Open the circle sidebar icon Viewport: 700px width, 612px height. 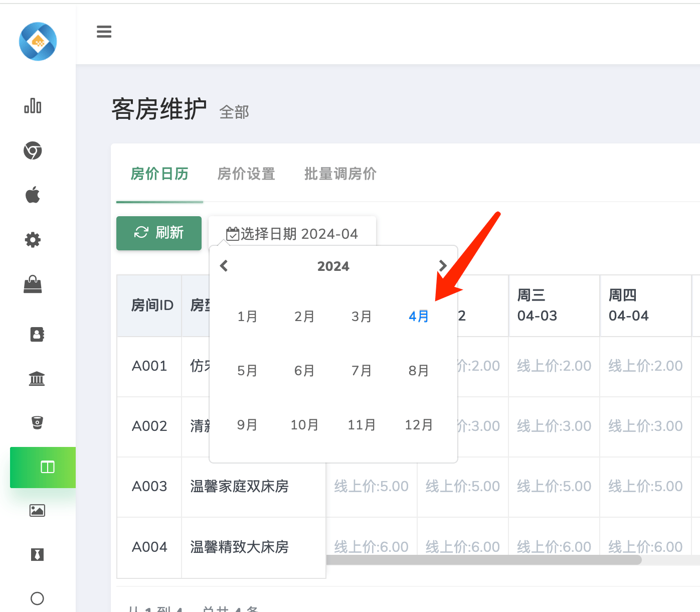pos(37,598)
